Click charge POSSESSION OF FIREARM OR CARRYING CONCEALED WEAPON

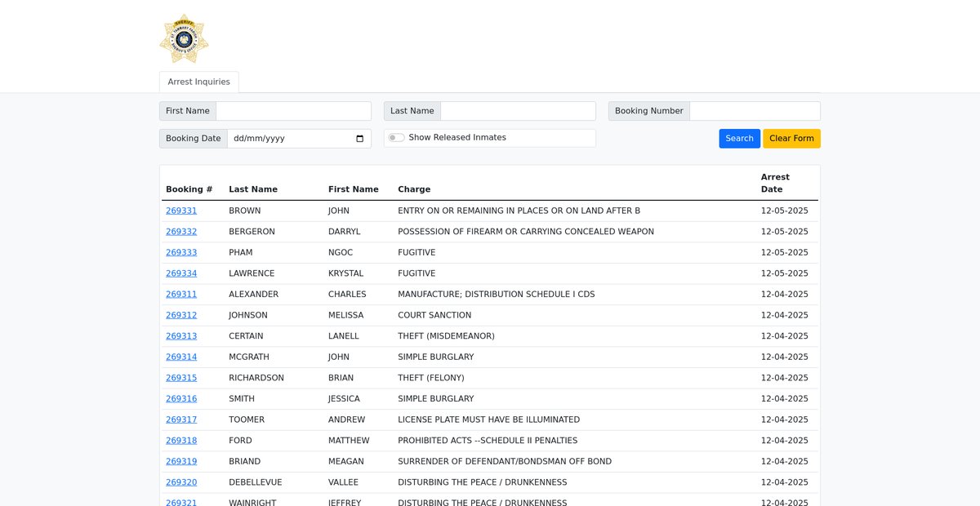[x=526, y=232]
